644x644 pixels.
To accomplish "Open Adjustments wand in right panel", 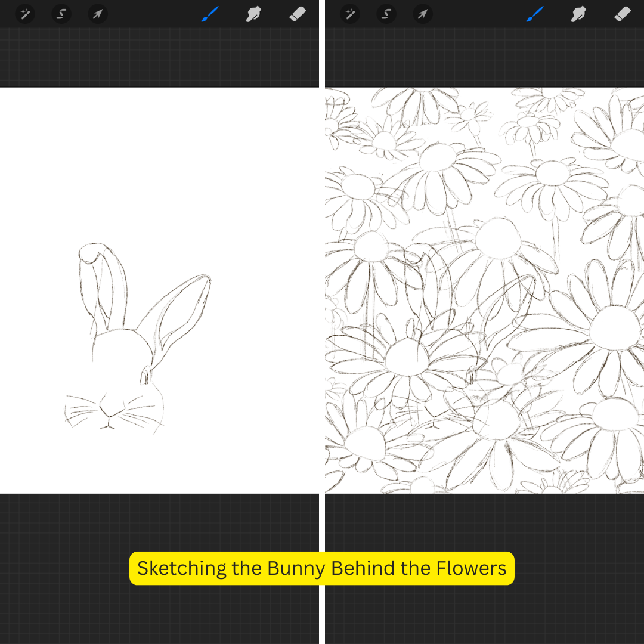I will tap(350, 14).
